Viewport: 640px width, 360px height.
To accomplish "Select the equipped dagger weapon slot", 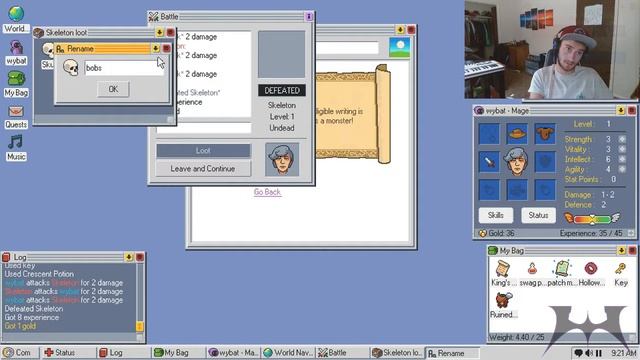I will click(x=489, y=162).
